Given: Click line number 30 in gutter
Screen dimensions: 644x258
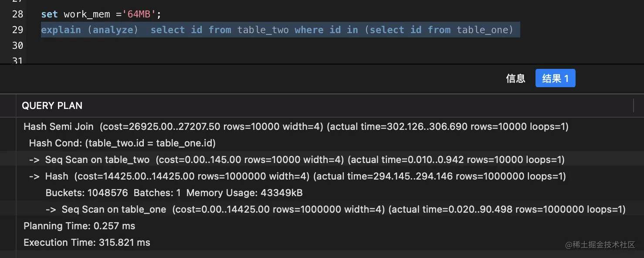Looking at the screenshot, I should [17, 46].
